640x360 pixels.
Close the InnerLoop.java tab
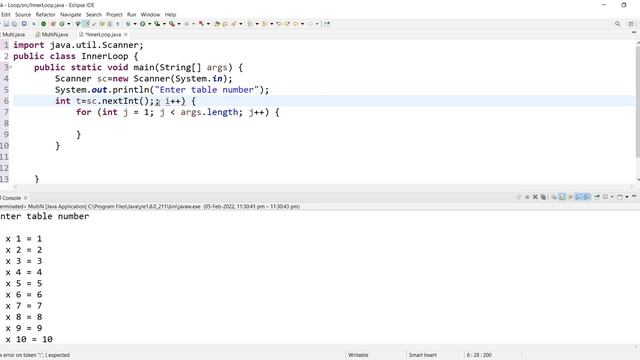(x=126, y=34)
